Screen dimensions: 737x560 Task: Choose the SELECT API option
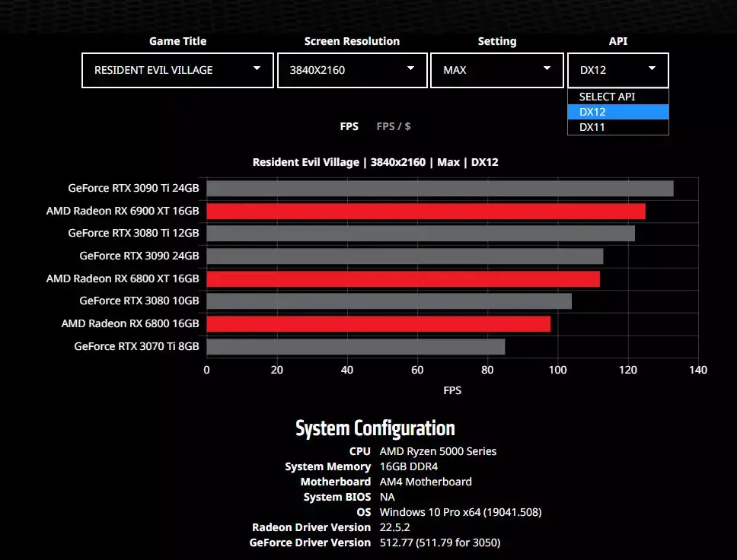point(618,97)
